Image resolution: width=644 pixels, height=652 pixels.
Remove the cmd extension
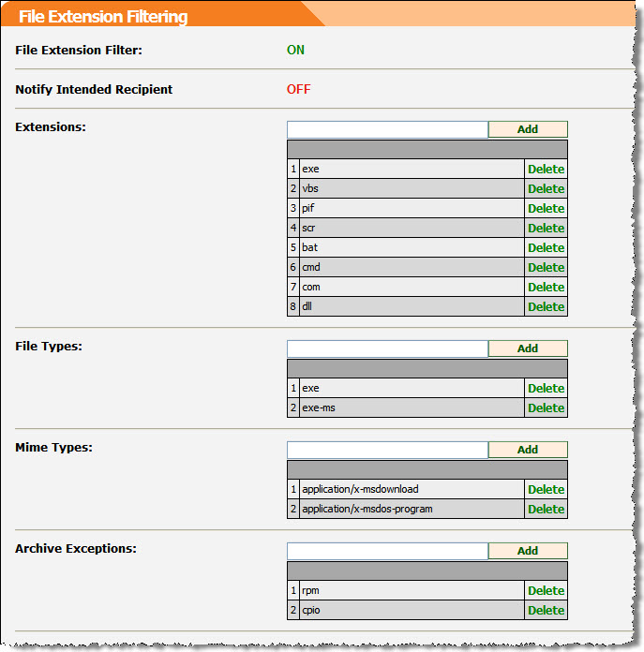tap(546, 268)
